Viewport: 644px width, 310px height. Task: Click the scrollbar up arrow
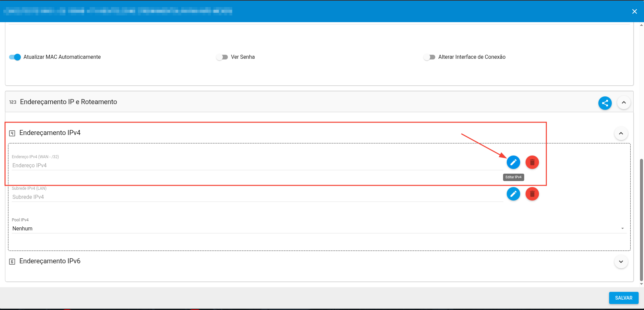(641, 25)
